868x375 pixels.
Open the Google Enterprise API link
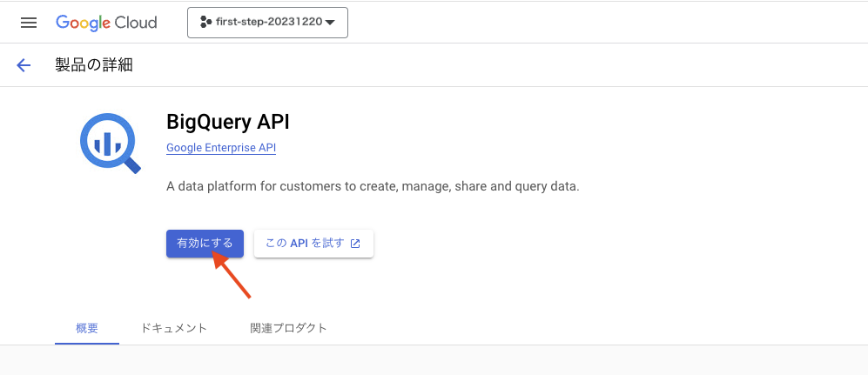tap(221, 148)
